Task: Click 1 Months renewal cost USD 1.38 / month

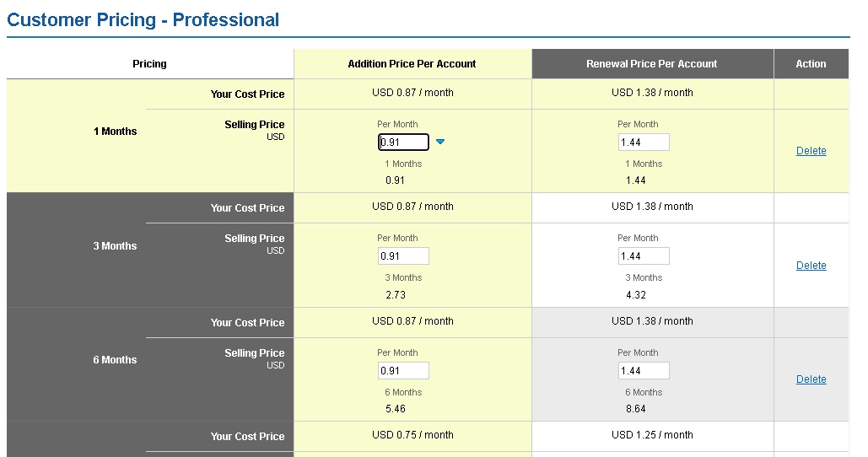Action: click(652, 93)
